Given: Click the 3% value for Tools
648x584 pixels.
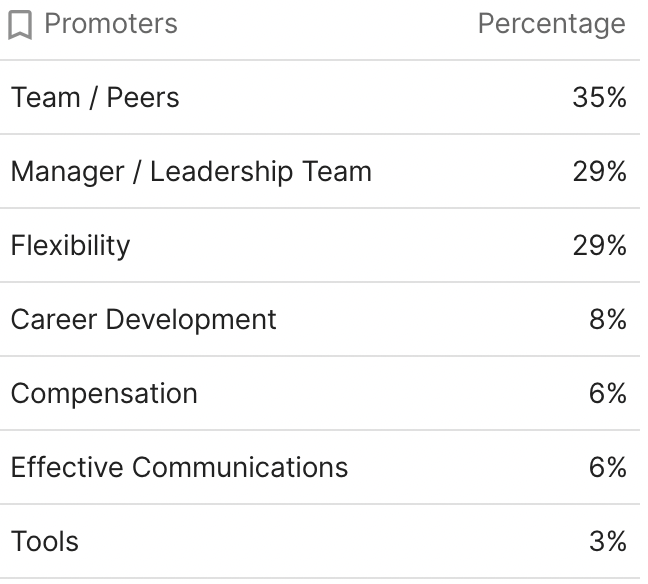Looking at the screenshot, I should click(607, 541).
